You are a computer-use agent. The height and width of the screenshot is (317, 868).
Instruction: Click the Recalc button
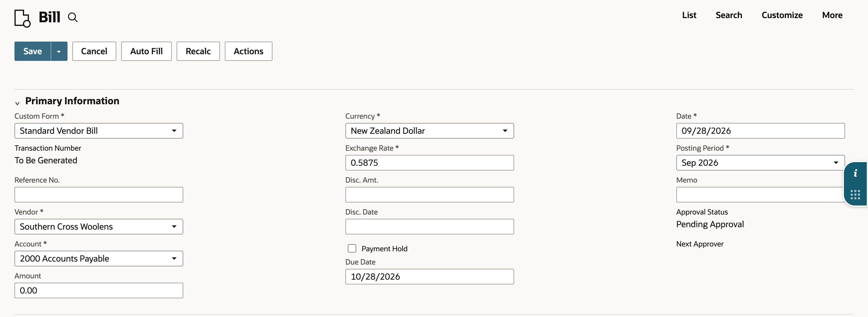(x=198, y=51)
